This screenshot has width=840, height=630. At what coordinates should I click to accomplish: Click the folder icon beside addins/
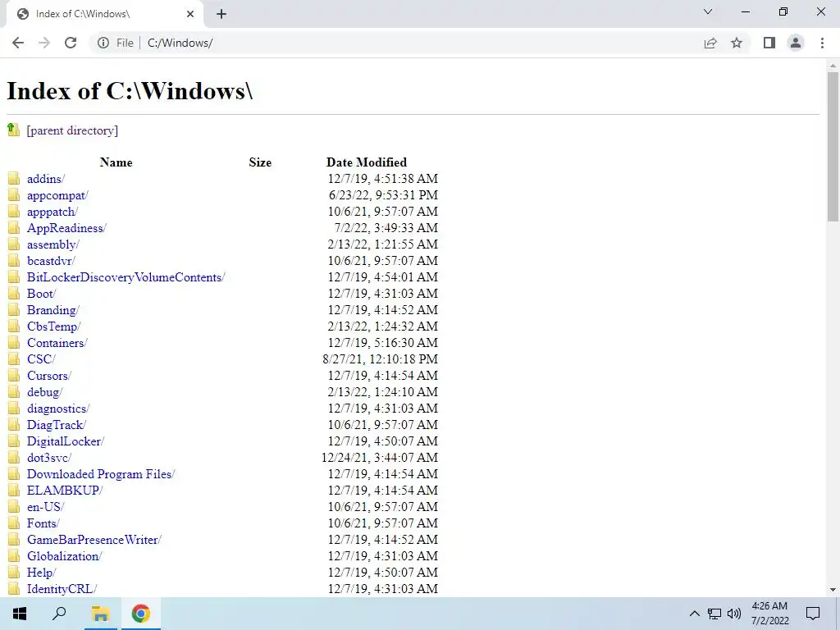tap(14, 178)
